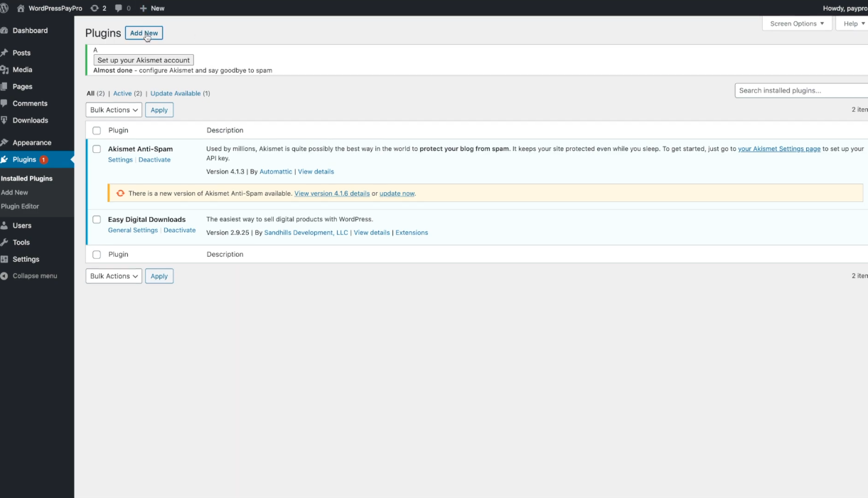Image resolution: width=868 pixels, height=498 pixels.
Task: Click the Add New plugin button
Action: click(144, 33)
